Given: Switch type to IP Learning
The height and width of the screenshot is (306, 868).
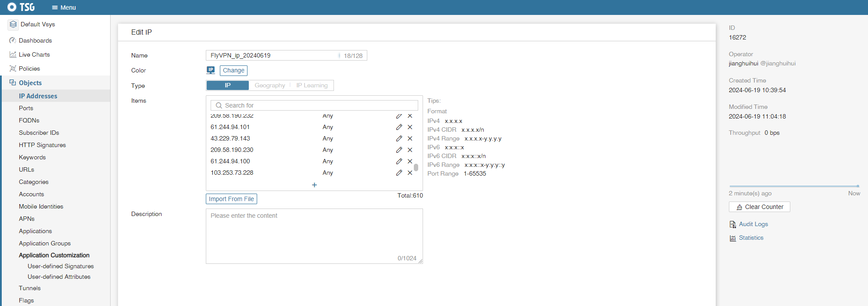Looking at the screenshot, I should (312, 86).
